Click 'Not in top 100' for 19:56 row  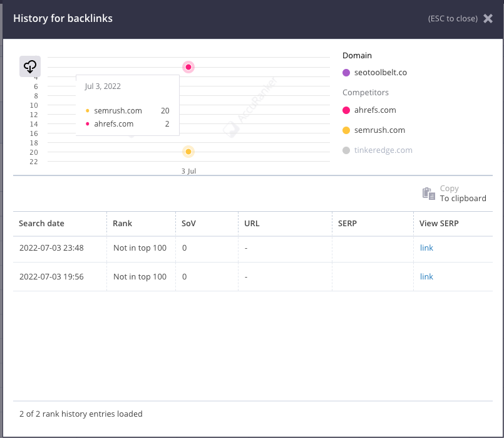(140, 277)
